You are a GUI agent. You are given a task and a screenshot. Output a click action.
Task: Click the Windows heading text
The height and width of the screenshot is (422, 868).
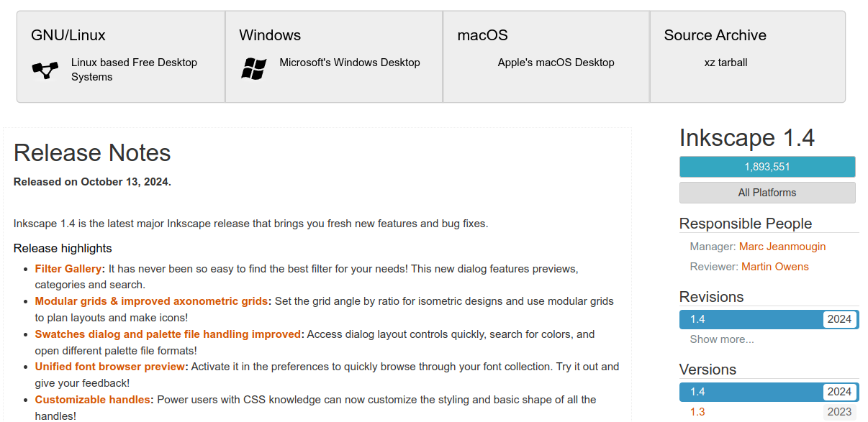click(270, 35)
